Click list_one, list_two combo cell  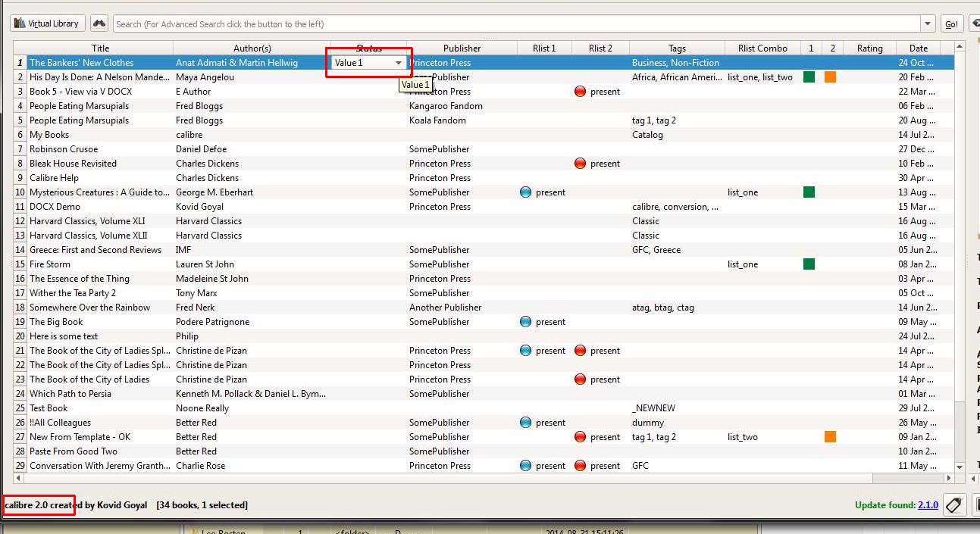pos(760,77)
